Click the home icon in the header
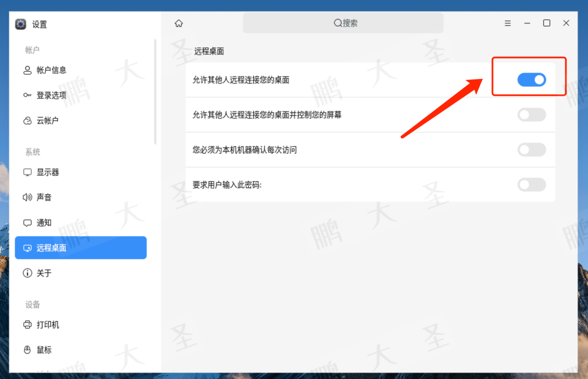 [179, 23]
